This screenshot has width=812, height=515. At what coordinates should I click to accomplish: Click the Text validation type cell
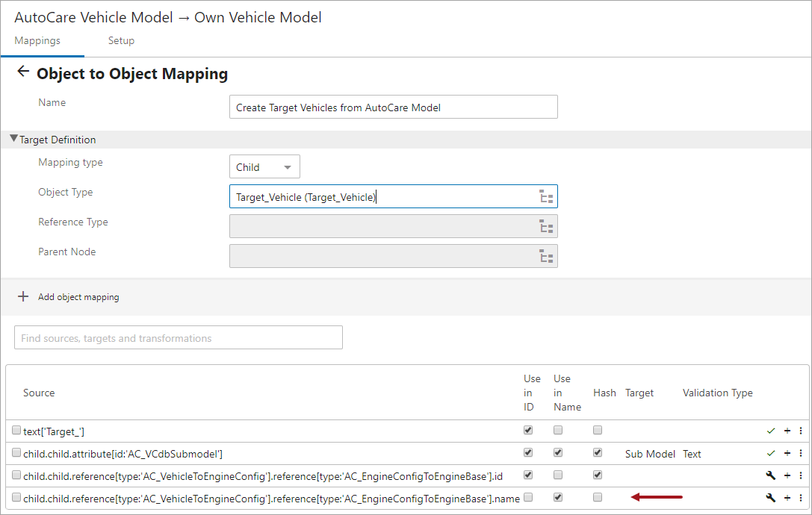click(692, 454)
